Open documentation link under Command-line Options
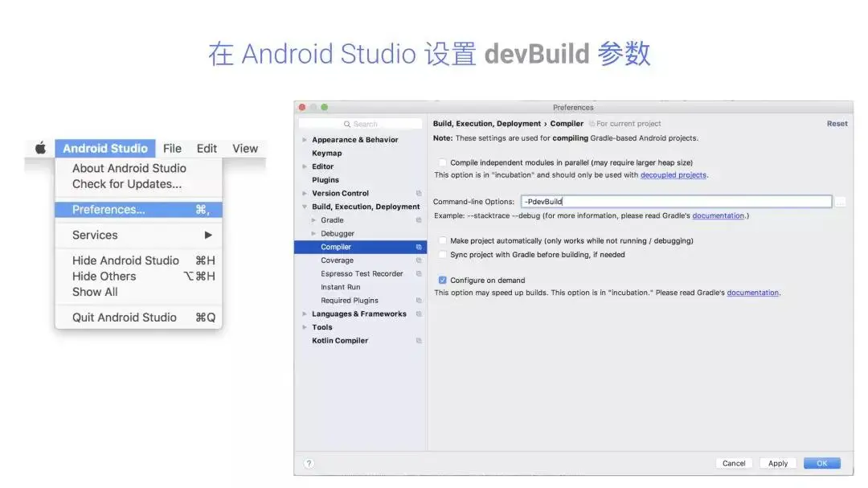 pos(718,215)
